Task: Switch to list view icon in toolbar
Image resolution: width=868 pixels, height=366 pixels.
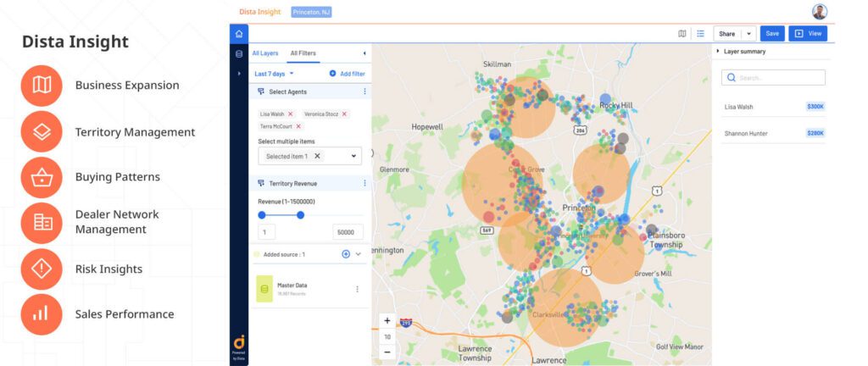Action: (700, 34)
